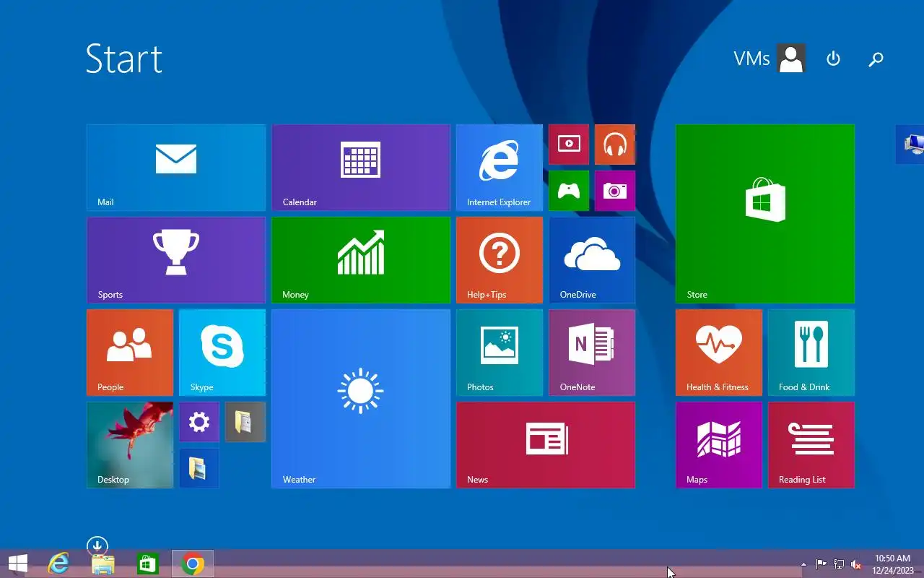Open the Photos tile

(500, 353)
